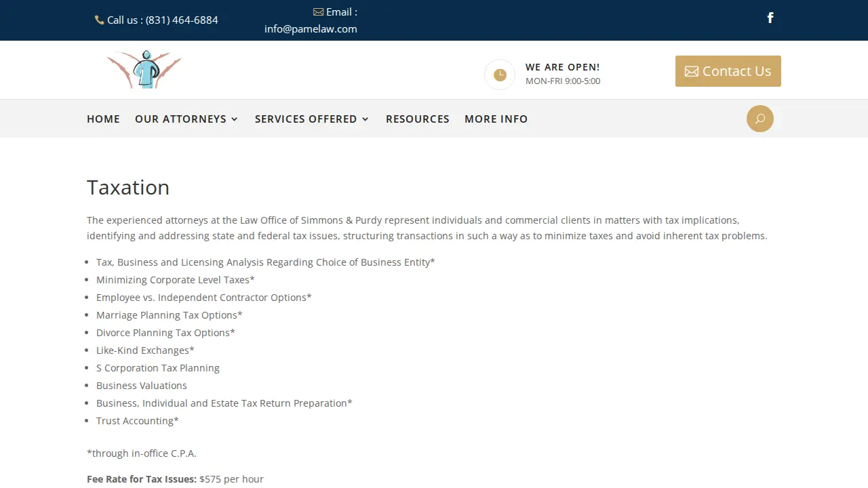Expand the Services Offered dropdown chevron
The height and width of the screenshot is (488, 868).
pyautogui.click(x=366, y=119)
